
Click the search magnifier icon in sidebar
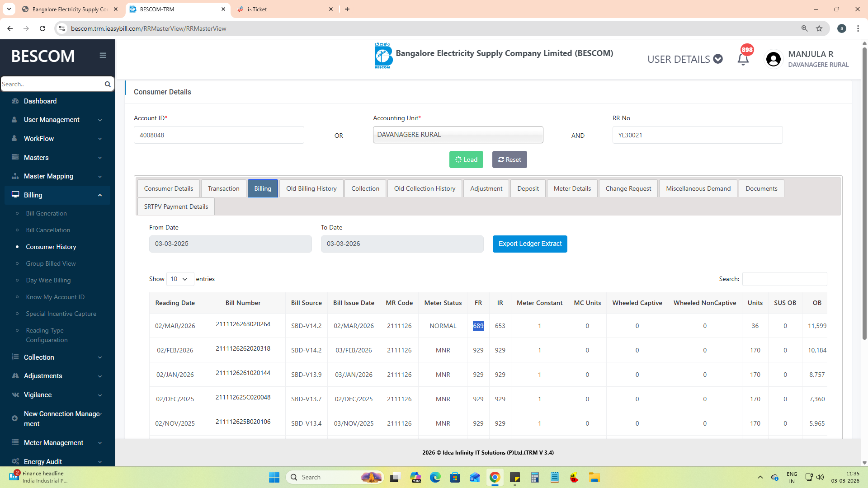pos(108,84)
